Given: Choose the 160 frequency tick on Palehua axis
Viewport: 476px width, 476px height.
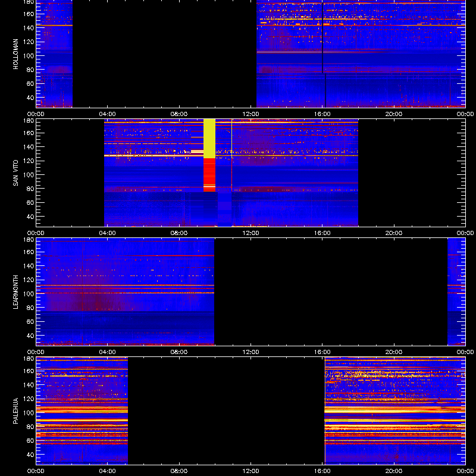Looking at the screenshot, I should (x=29, y=371).
